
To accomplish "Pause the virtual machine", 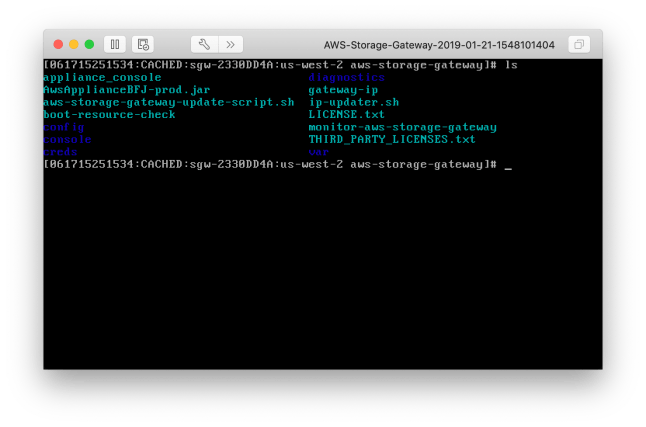I will pyautogui.click(x=115, y=45).
